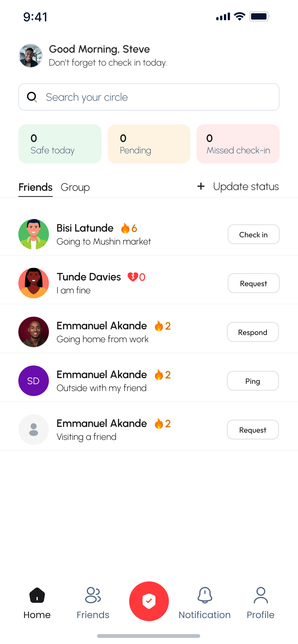Viewport: 298px width, 644px height.
Task: Open the Friends nav icon at bottom
Action: pyautogui.click(x=93, y=595)
